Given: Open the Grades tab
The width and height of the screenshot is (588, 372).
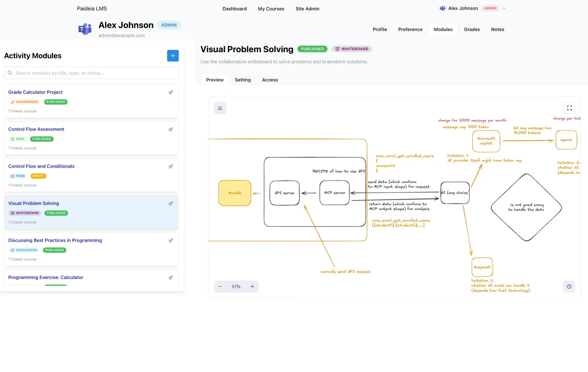Looking at the screenshot, I should [472, 29].
